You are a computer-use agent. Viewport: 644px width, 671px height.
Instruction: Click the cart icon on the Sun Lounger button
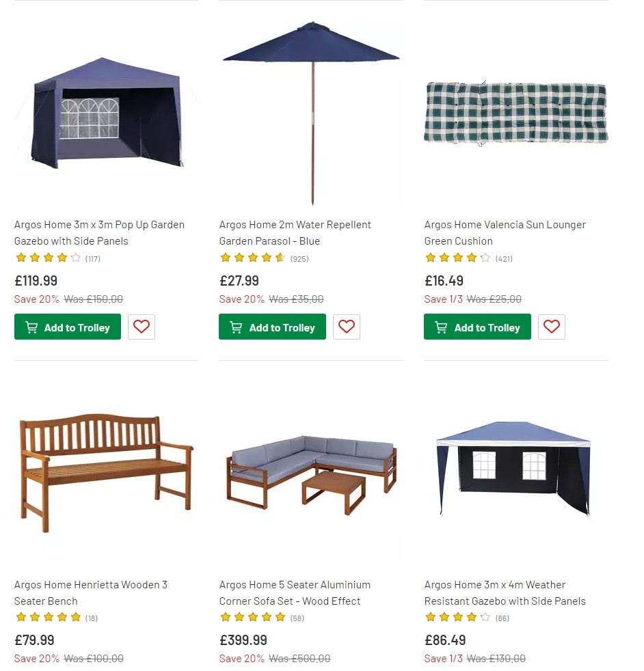(441, 327)
